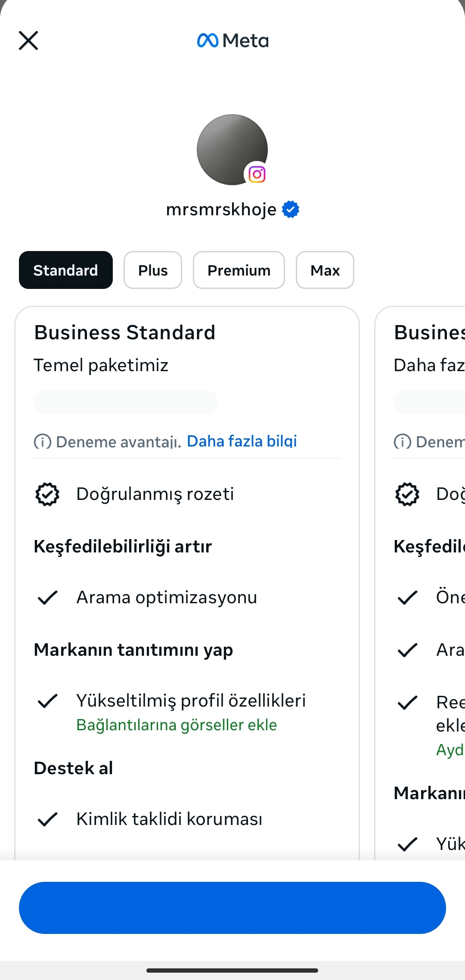Tap the "Markanın tanıtımını yap" heading
465x980 pixels.
[x=133, y=650]
